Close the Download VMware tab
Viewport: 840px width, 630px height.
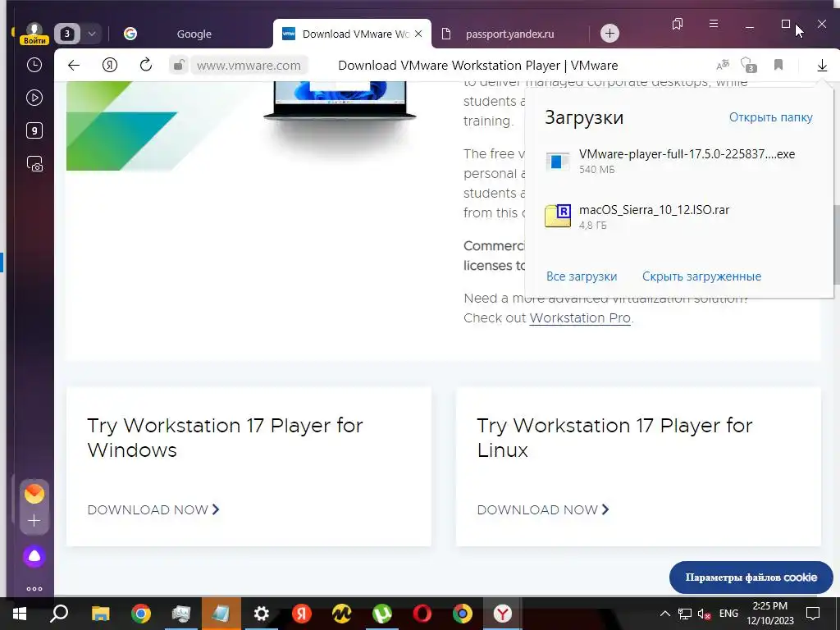pyautogui.click(x=418, y=34)
